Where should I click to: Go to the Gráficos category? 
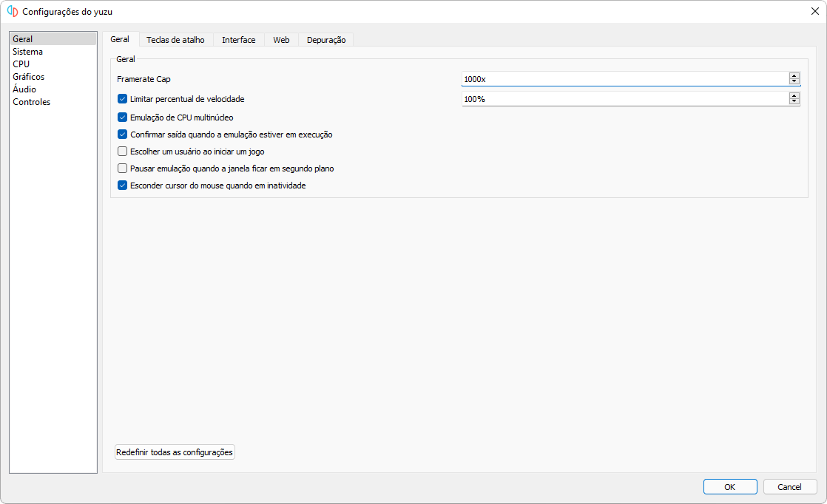pyautogui.click(x=53, y=77)
